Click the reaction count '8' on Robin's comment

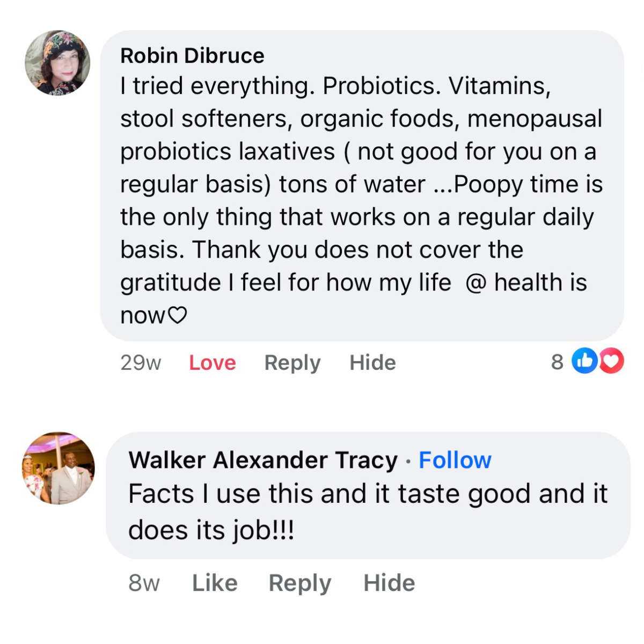(x=557, y=362)
